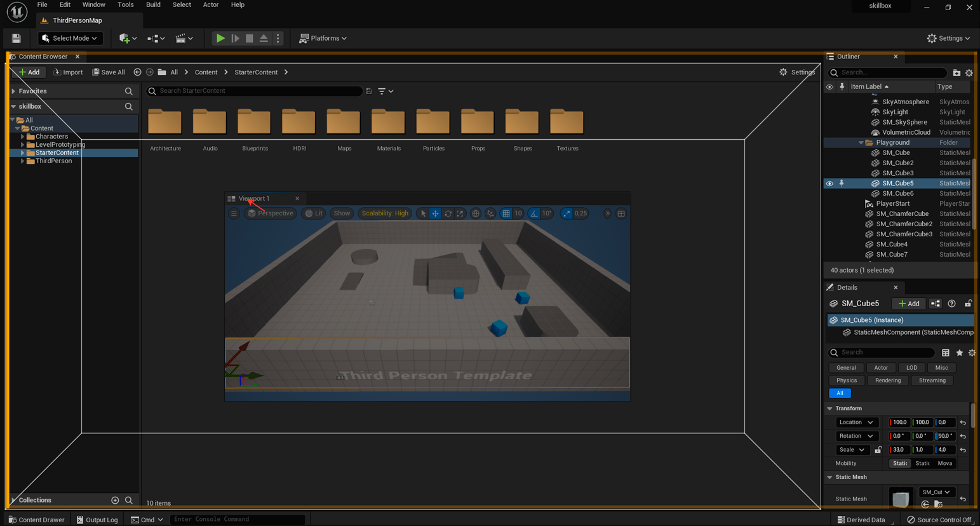Open the Select Mode dropdown
980x526 pixels.
(x=70, y=38)
